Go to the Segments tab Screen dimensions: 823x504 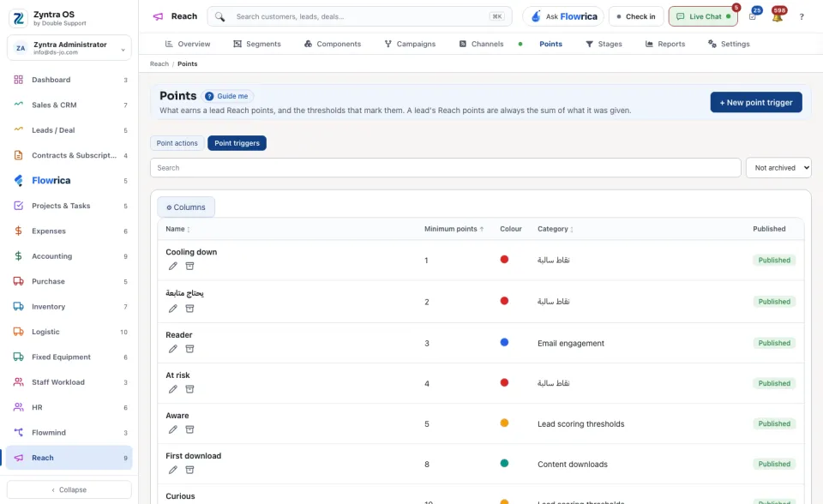(257, 44)
